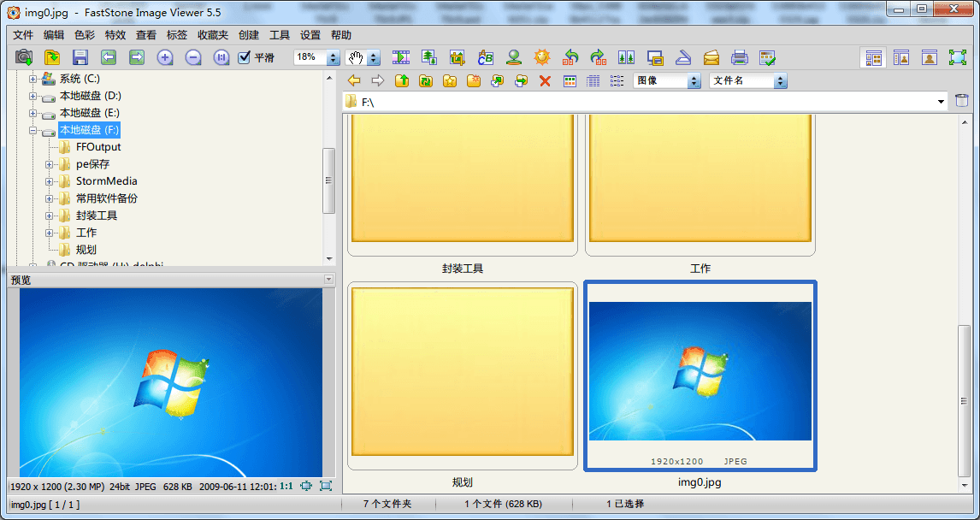980x520 pixels.
Task: Click the fit-to-window icon in preview bar
Action: (305, 486)
